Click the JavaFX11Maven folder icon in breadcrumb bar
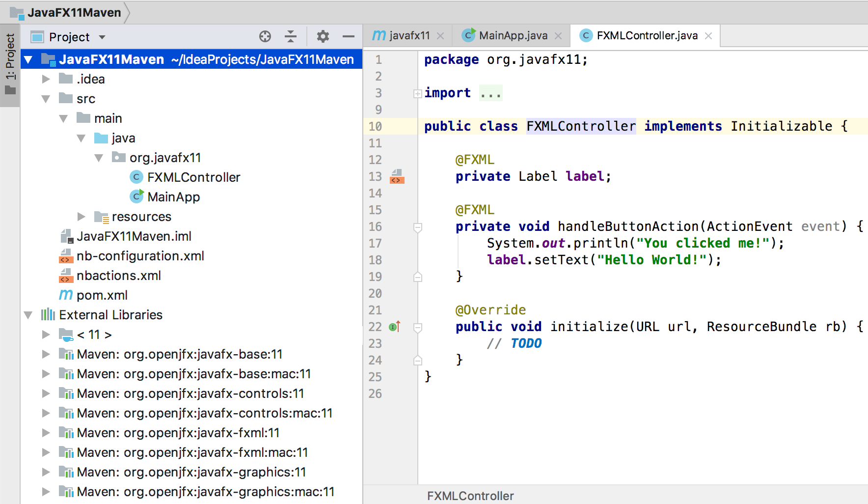The height and width of the screenshot is (504, 868). coord(17,13)
